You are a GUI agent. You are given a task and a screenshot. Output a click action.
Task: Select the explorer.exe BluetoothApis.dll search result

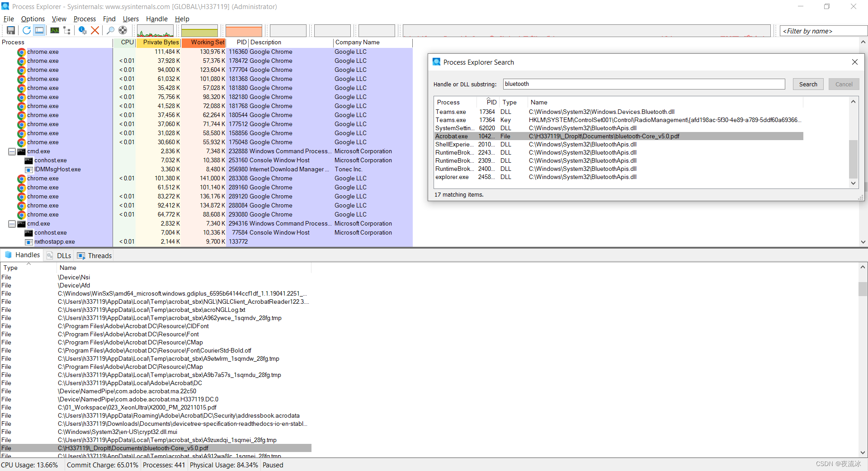coord(618,177)
